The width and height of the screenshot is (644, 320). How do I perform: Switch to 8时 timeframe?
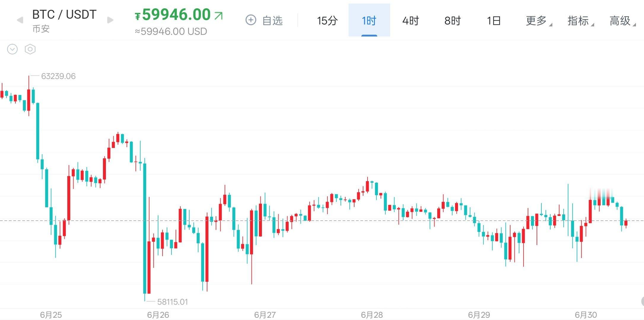click(x=452, y=20)
